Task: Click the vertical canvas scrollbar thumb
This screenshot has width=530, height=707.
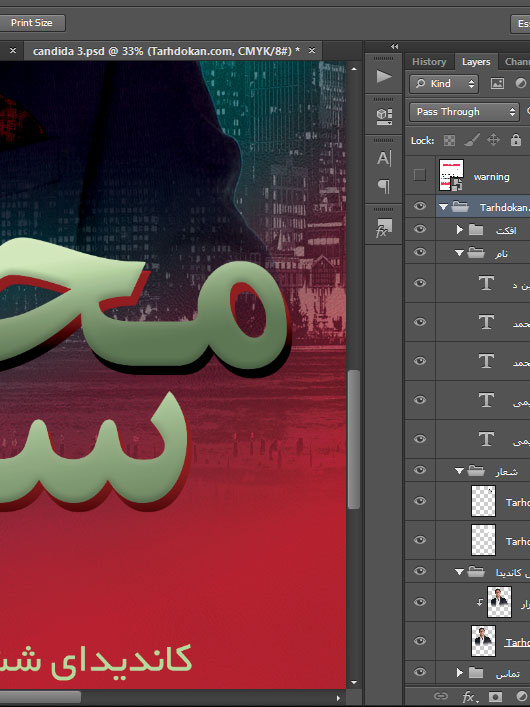Action: point(354,440)
